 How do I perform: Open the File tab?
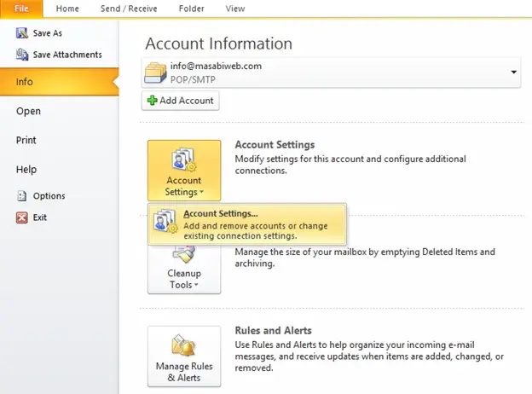coord(21,9)
